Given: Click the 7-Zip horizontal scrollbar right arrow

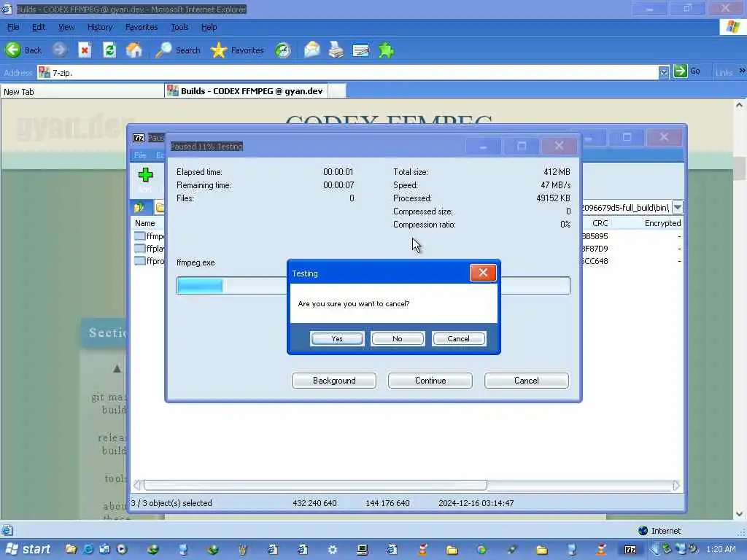Looking at the screenshot, I should pyautogui.click(x=676, y=485).
